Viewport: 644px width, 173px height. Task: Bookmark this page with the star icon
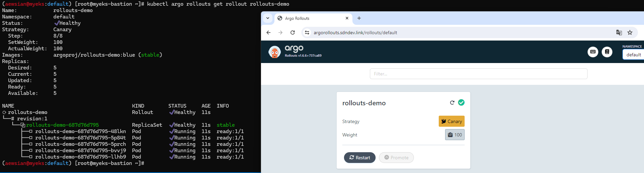630,33
